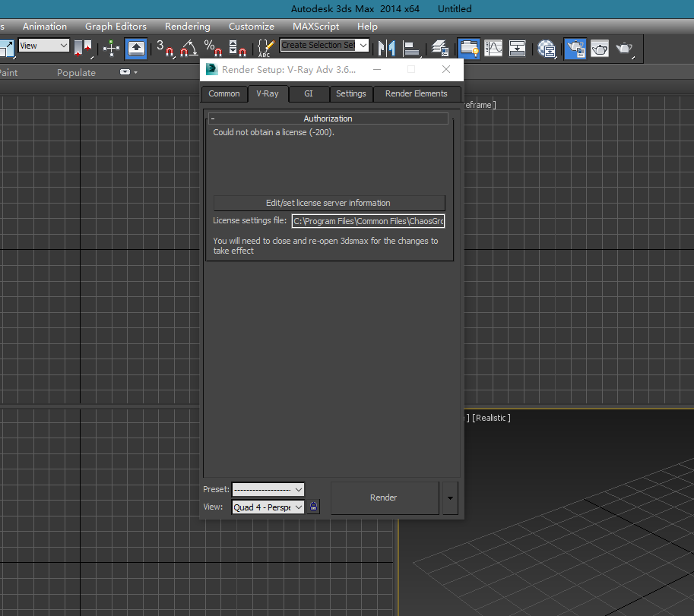Open the View reference coordinate system dropdown

click(x=44, y=46)
